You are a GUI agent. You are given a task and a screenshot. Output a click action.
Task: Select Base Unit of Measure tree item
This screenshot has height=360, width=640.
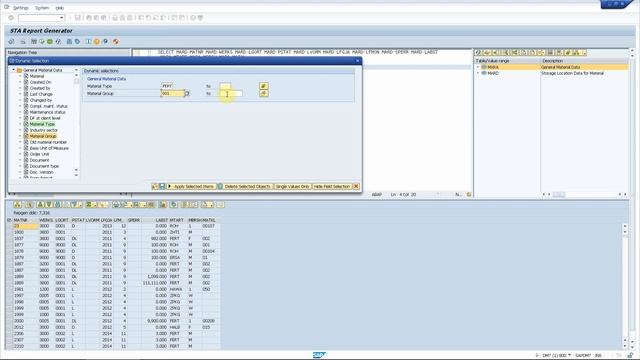tap(49, 148)
